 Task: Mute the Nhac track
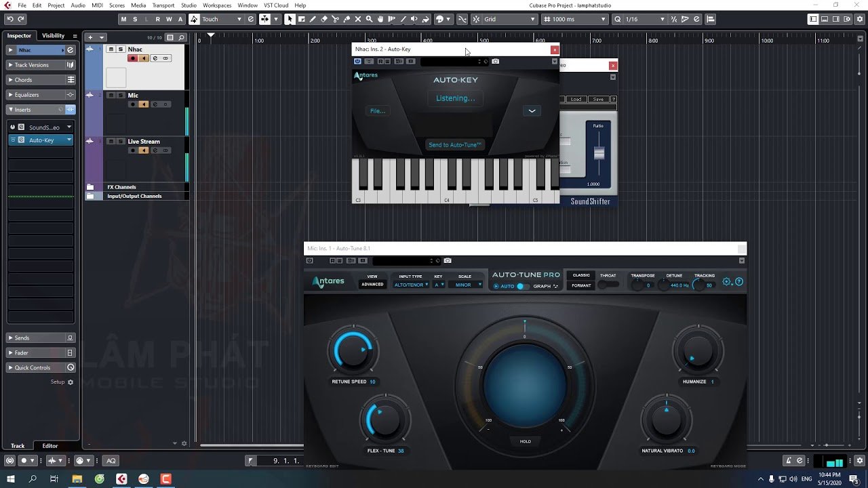click(110, 49)
